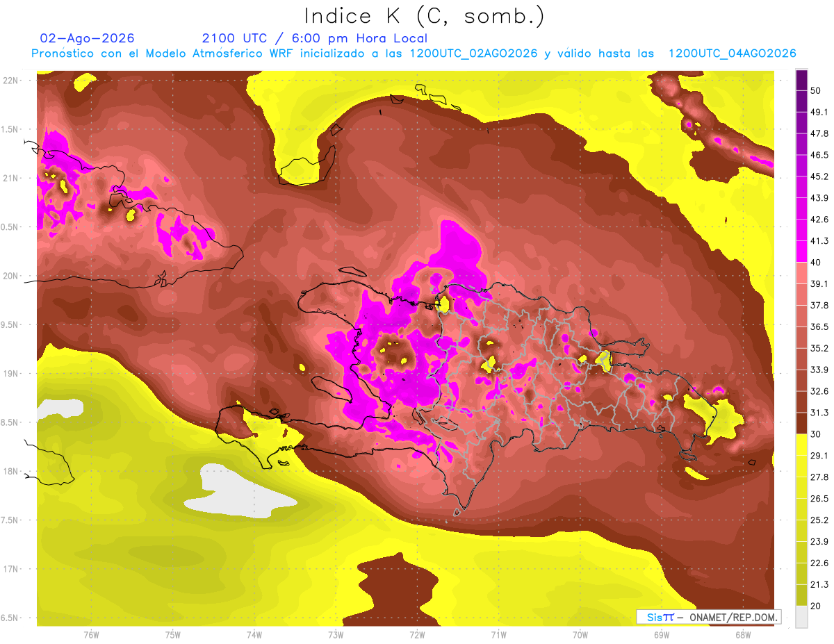Viewport: 834px width, 644px height.
Task: Click the 75W longitude label
Action: coord(172,634)
